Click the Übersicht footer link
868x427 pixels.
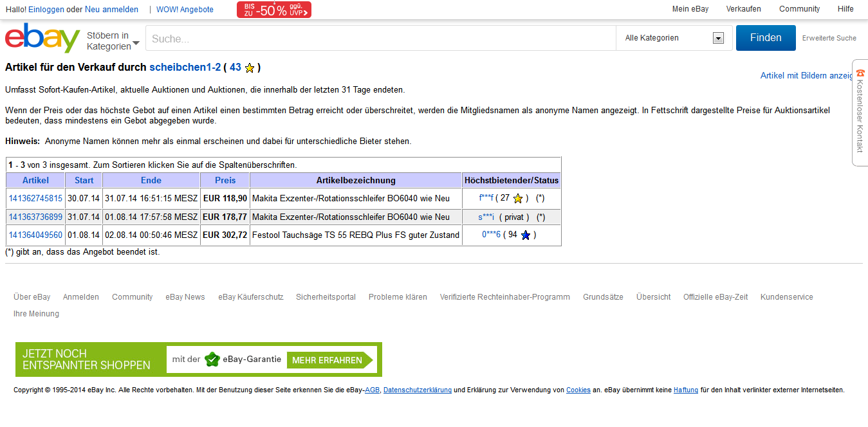pos(654,297)
